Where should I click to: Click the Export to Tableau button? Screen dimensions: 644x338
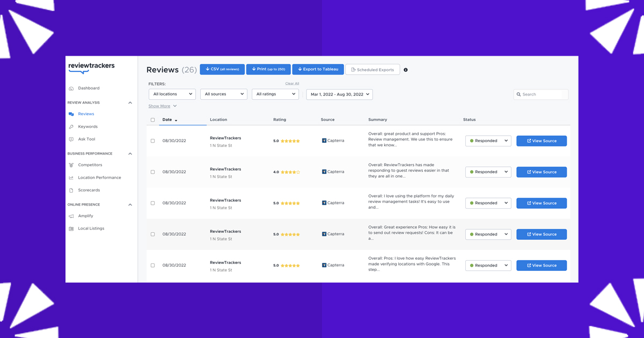pos(318,69)
